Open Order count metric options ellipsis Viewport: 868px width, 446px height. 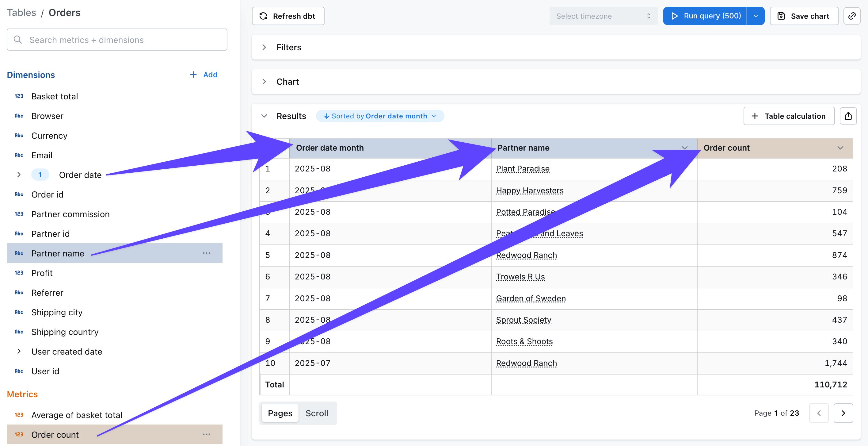point(206,434)
